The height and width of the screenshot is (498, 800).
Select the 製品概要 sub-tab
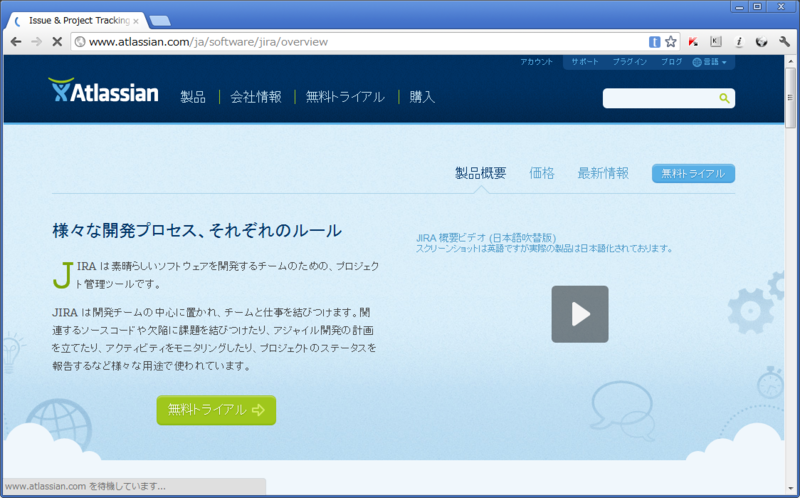point(481,173)
